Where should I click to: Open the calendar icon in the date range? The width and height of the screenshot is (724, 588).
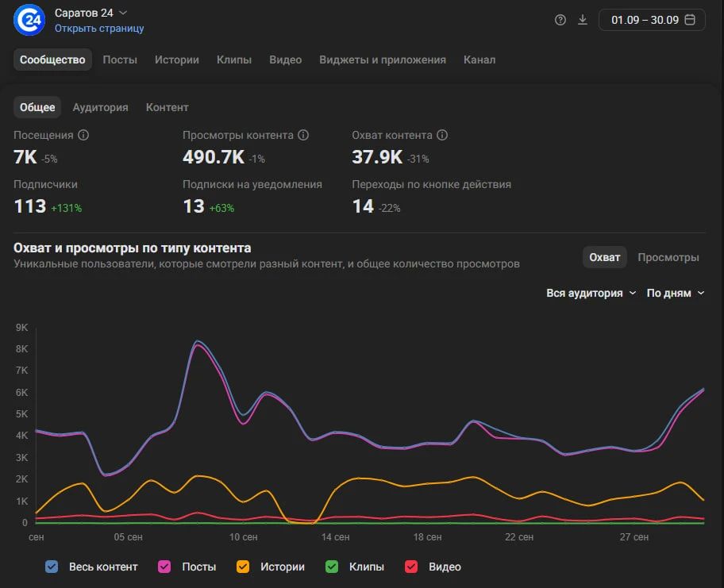690,20
